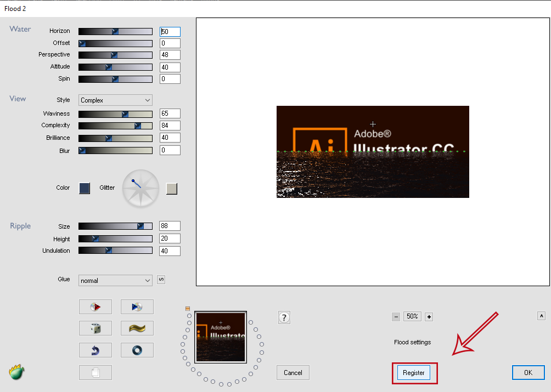Screen dimensions: 551x392
Task: Focus the Blur value field
Action: (x=170, y=150)
